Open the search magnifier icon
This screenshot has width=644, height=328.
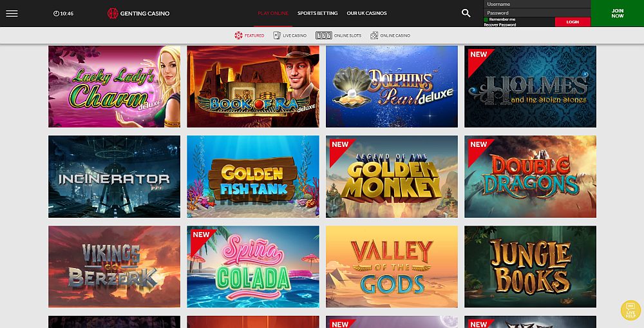click(466, 13)
